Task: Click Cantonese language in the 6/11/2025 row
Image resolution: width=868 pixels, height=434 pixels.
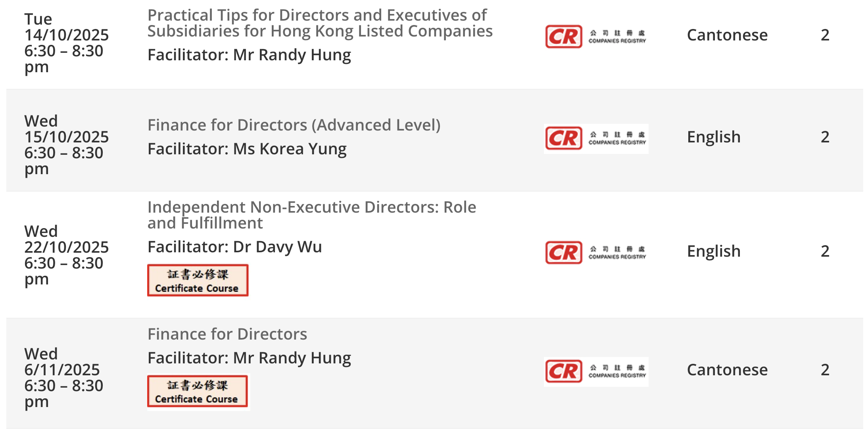Action: click(727, 370)
